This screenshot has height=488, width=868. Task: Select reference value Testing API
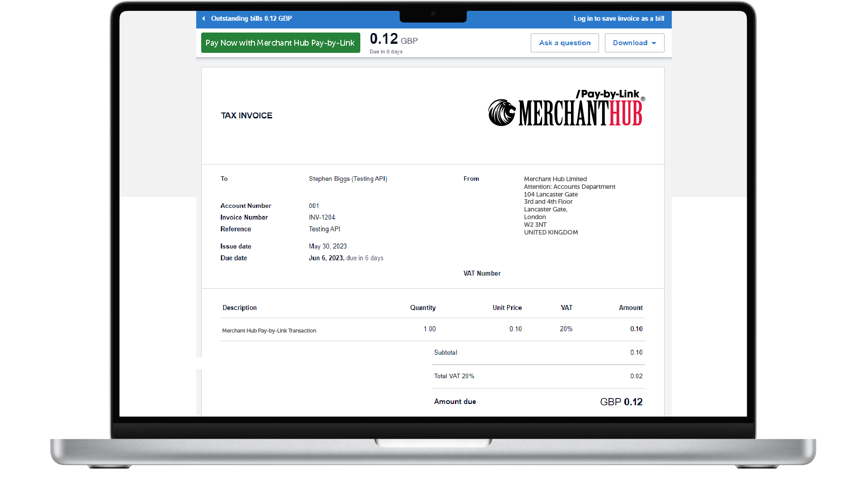tap(325, 229)
